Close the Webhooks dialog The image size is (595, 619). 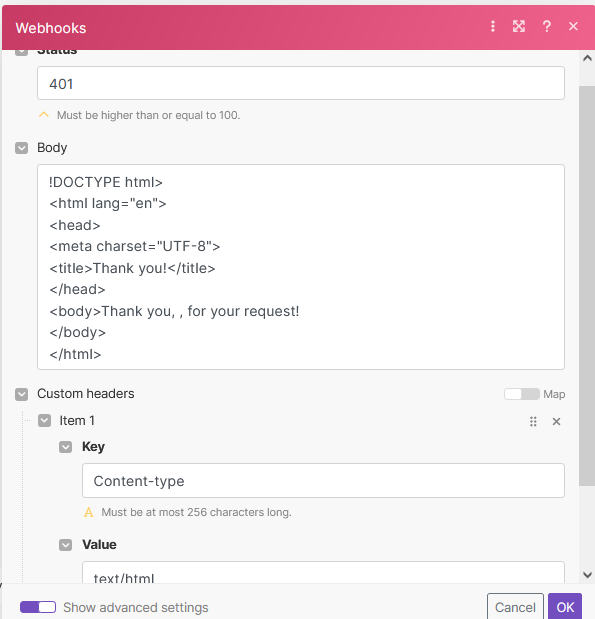click(x=573, y=26)
